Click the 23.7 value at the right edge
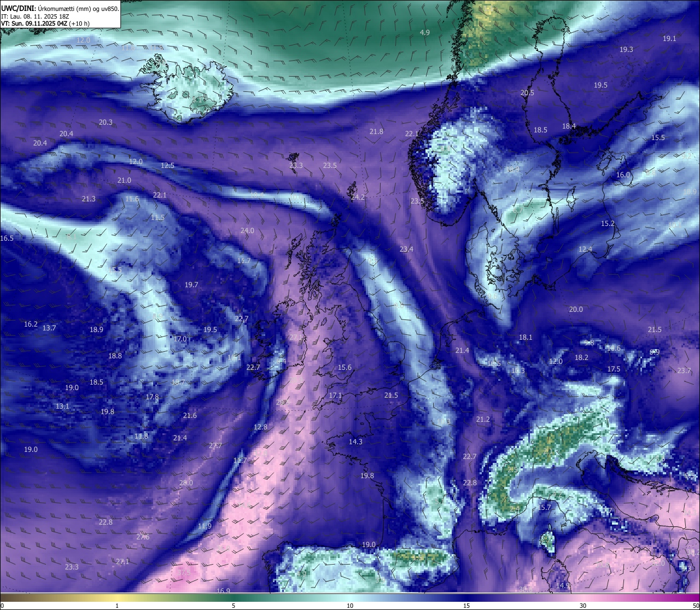700x610 pixels. (684, 371)
